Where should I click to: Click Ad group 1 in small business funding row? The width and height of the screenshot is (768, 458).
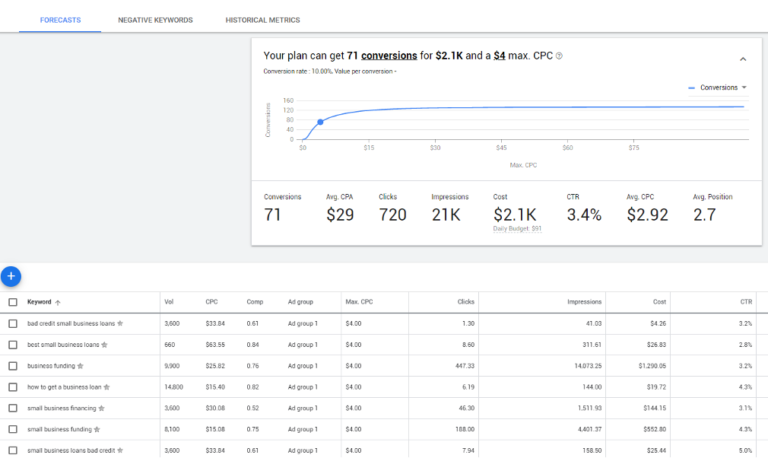pyautogui.click(x=303, y=429)
